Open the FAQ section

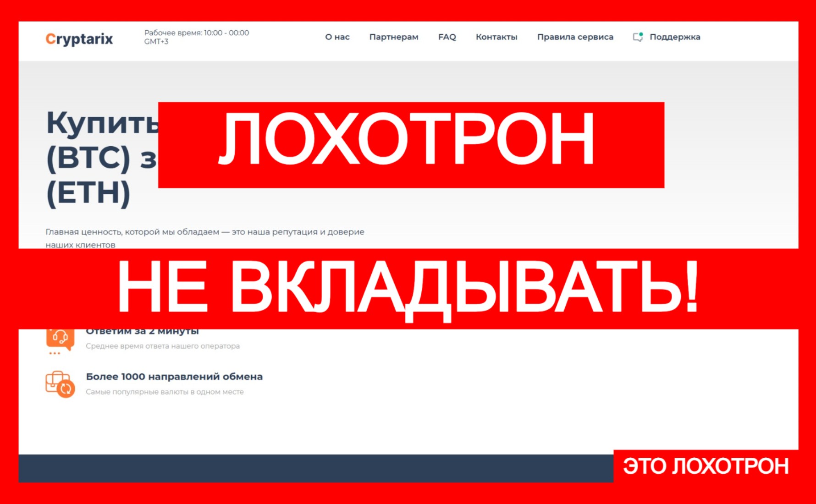(447, 37)
